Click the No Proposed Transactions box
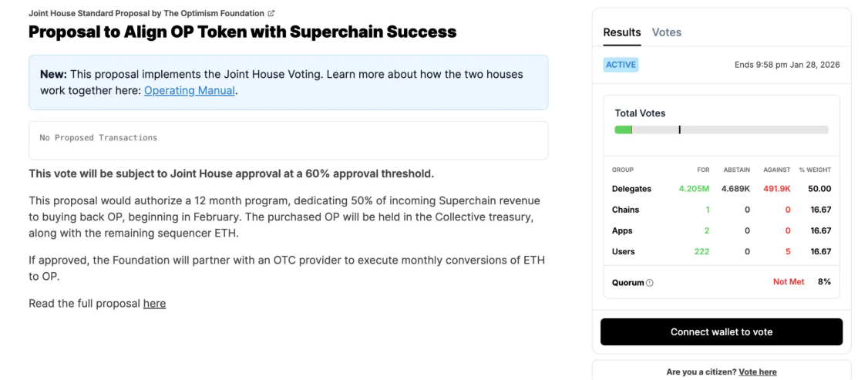The width and height of the screenshot is (868, 380). 288,139
